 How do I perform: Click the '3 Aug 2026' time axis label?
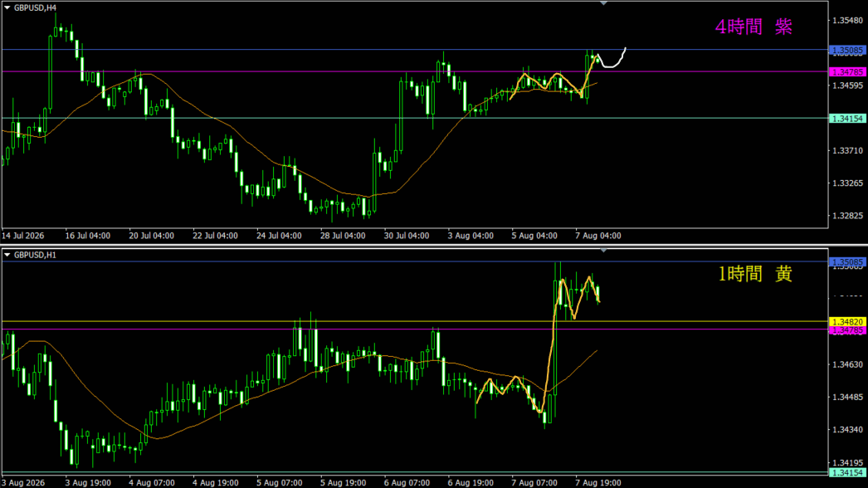click(x=22, y=482)
